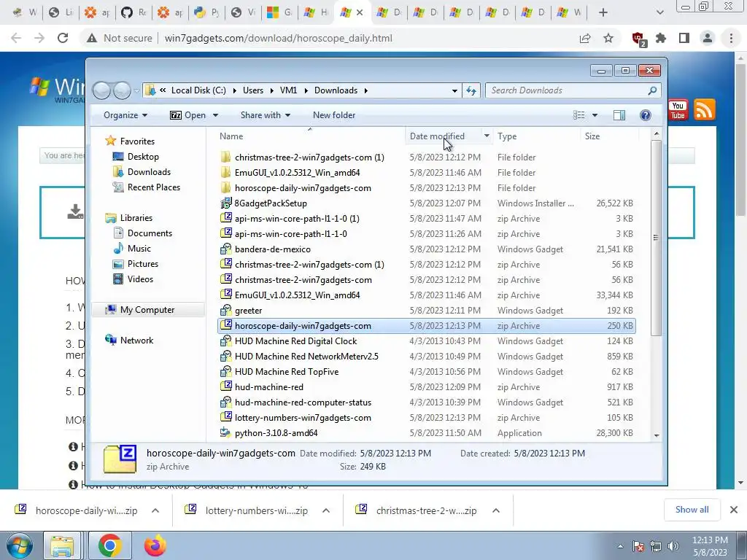Open Explorer help question mark icon
The image size is (747, 560).
tap(646, 115)
